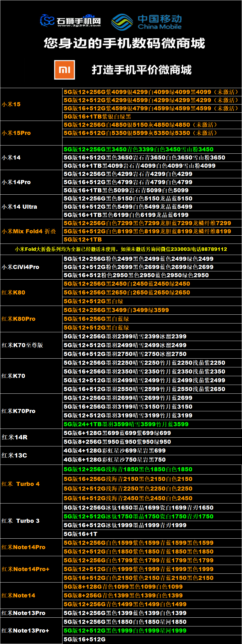Select the "红米K80" model cell
Viewport: 242px width, 644px height.
[31, 292]
